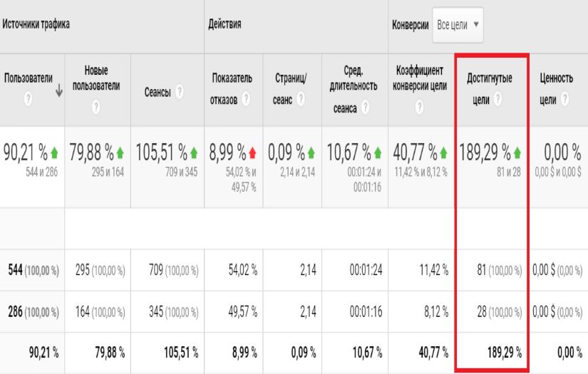Click the bottom row value '189,29 %'
This screenshot has height=374, width=588.
(505, 352)
